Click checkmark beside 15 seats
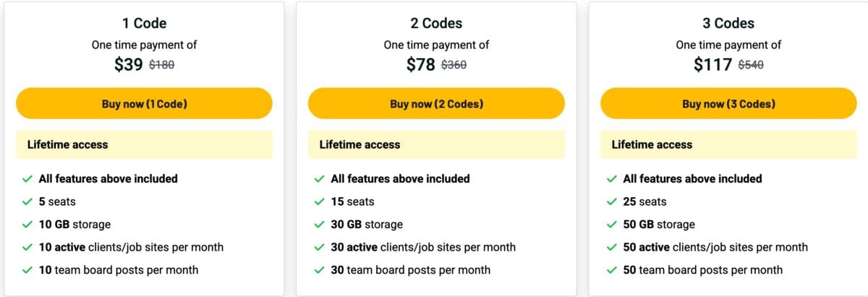The width and height of the screenshot is (868, 297). click(x=320, y=201)
